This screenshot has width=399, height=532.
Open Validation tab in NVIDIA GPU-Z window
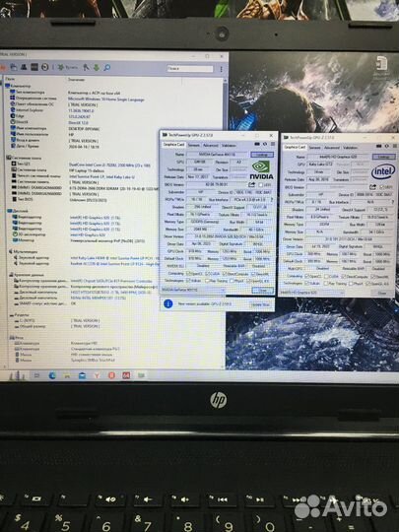(x=229, y=145)
